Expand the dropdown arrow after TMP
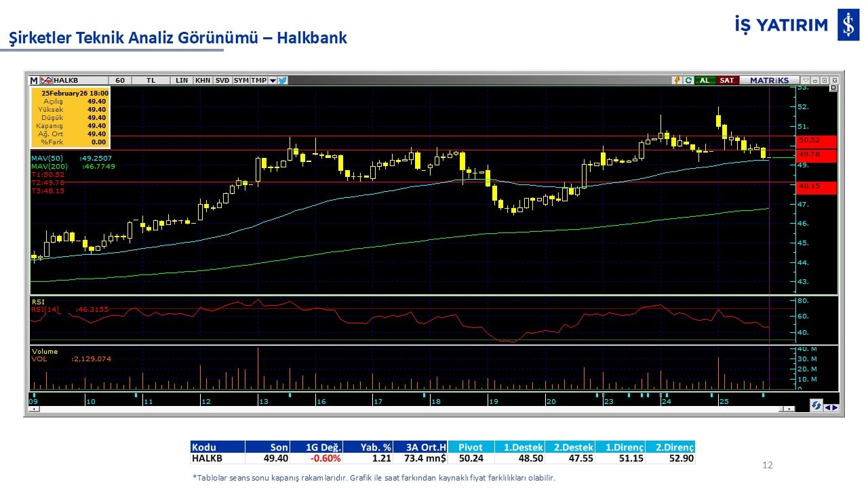This screenshot has width=868, height=488. pos(273,80)
